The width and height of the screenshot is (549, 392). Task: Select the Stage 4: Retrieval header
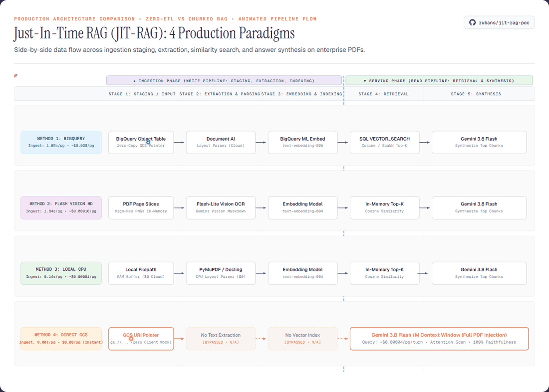coord(383,94)
